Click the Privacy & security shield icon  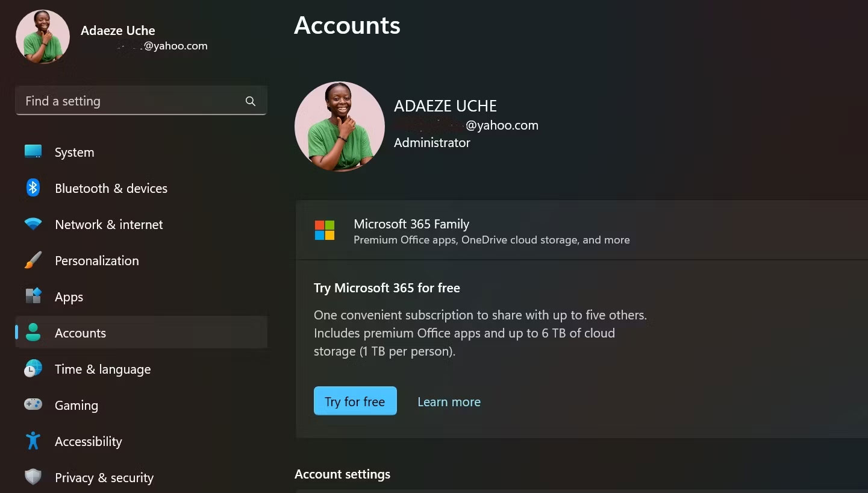tap(32, 477)
